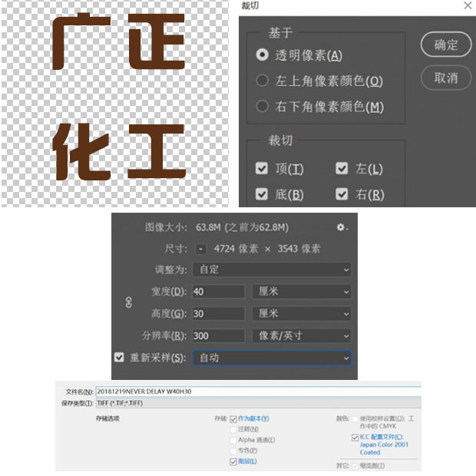
Task: Toggle the 底(B) trim checkbox
Action: pyautogui.click(x=262, y=194)
